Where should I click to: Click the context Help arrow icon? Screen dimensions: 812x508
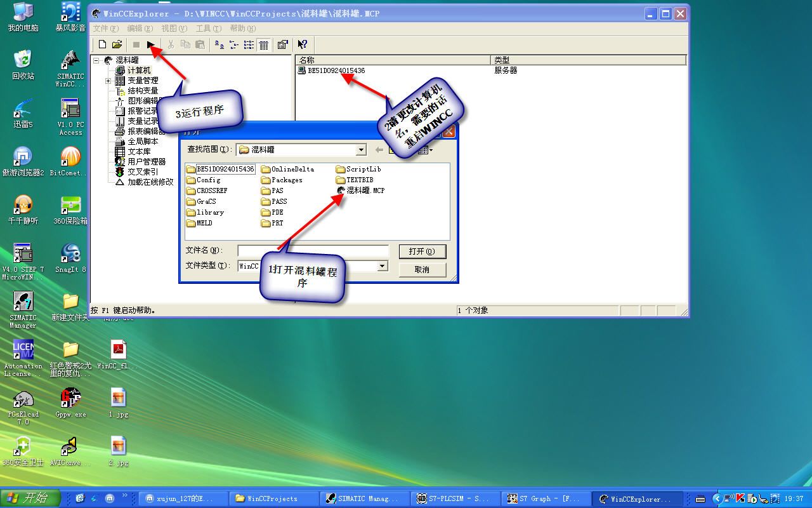pos(303,44)
